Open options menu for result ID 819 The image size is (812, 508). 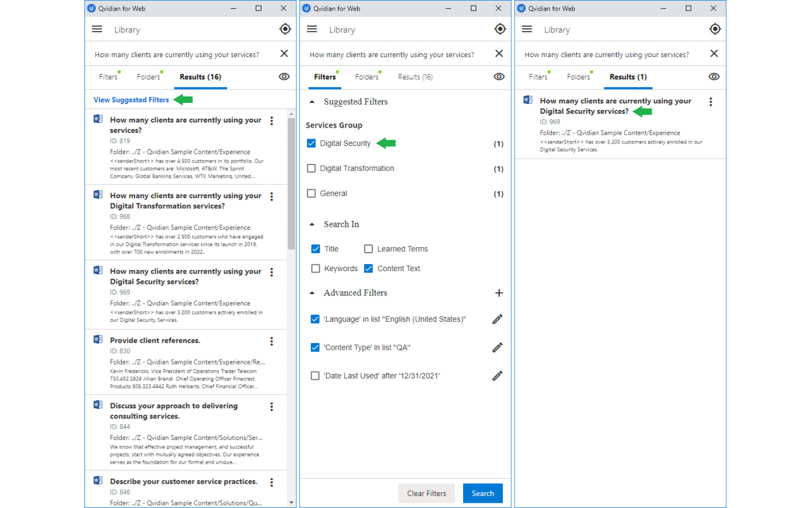tap(272, 121)
